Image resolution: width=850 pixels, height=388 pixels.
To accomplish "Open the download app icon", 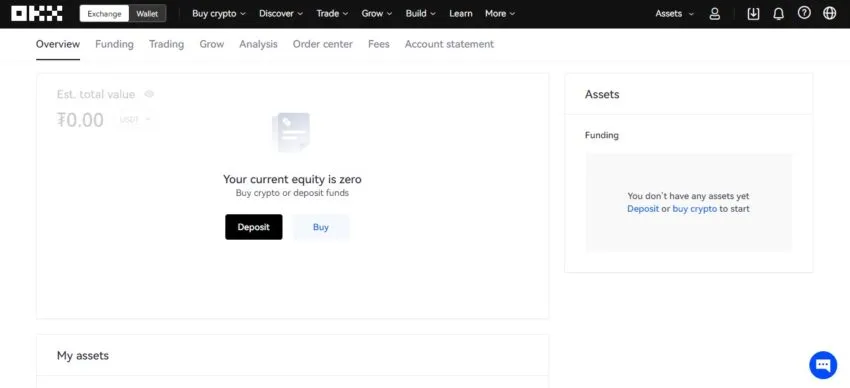I will (753, 14).
